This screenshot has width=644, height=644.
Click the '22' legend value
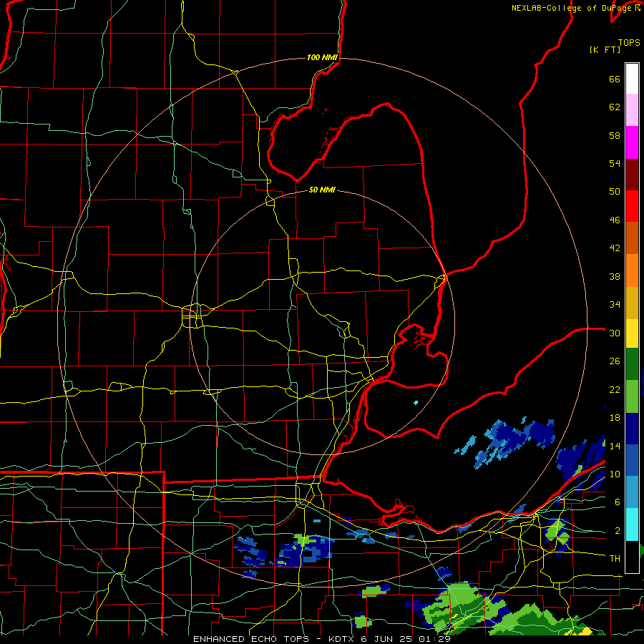pos(615,389)
